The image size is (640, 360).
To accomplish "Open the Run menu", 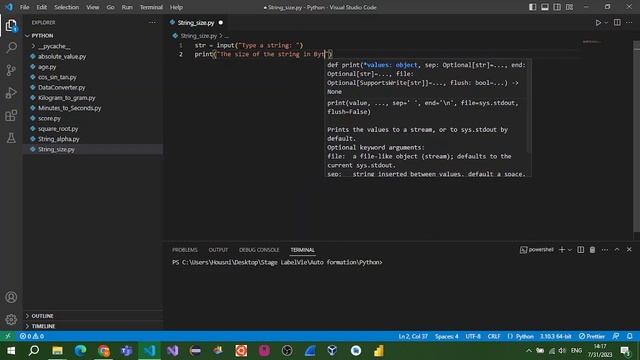I will click(127, 7).
